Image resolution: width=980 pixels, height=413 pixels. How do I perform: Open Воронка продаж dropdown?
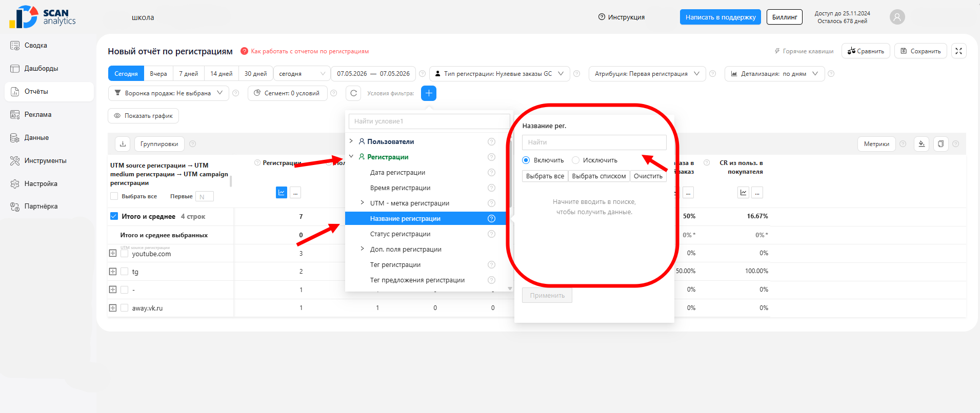tap(168, 93)
